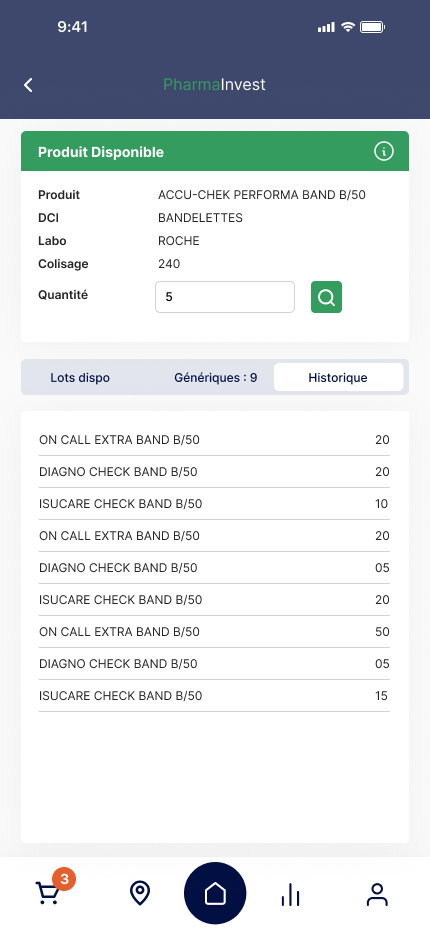Open the statistics bar chart tab

pos(290,894)
